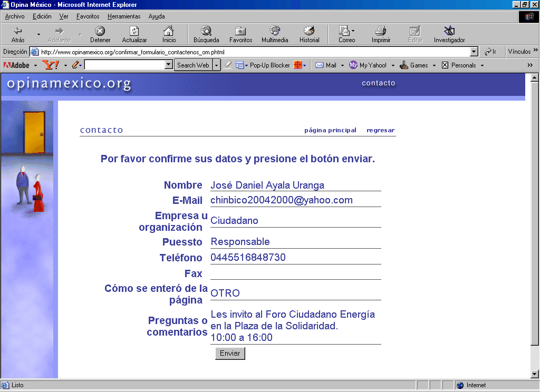This screenshot has height=392, width=540.
Task: Expand the address bar dropdown
Action: point(474,52)
